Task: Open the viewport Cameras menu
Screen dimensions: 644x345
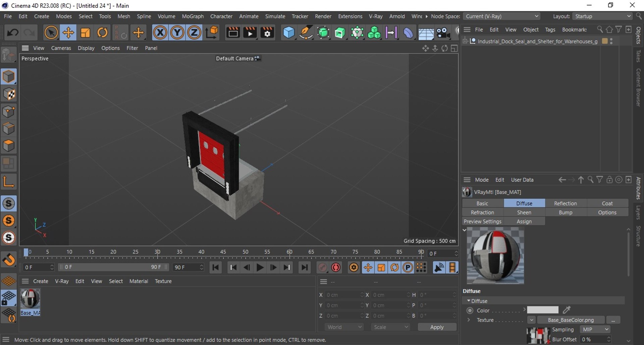Action: click(61, 48)
